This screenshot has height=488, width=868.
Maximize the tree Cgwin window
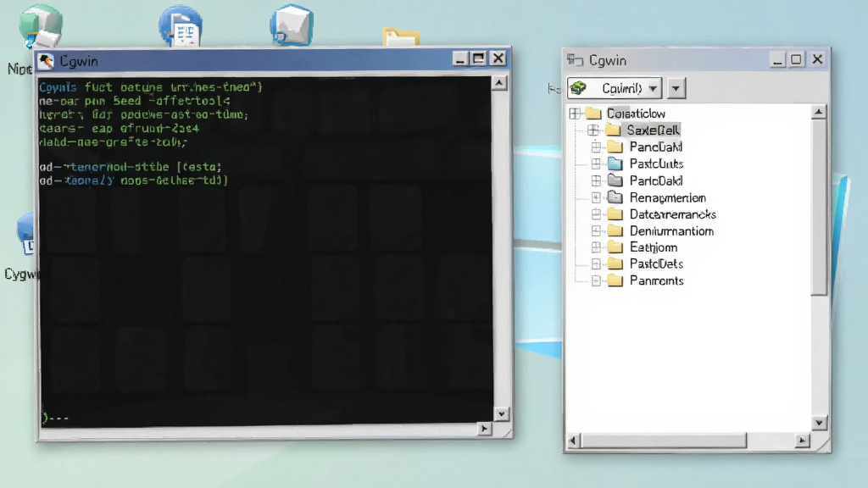pos(796,59)
